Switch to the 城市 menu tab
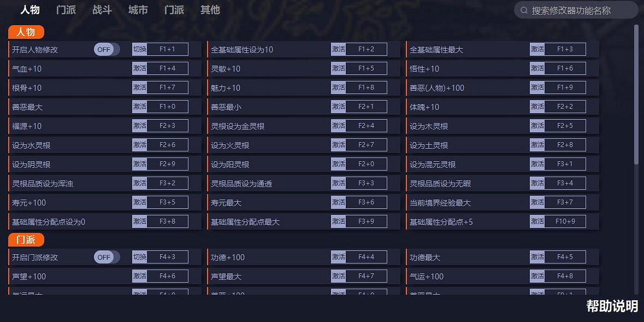The height and width of the screenshot is (322, 644). point(137,9)
